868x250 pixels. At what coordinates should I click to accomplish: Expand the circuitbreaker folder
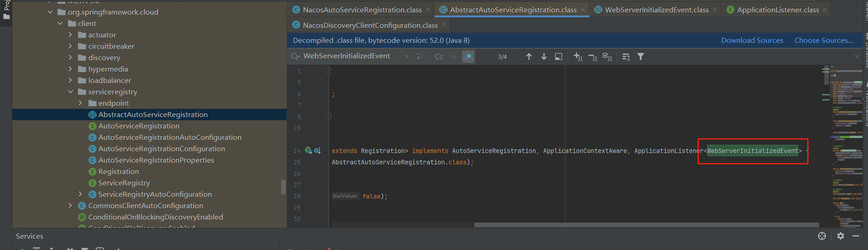click(70, 46)
